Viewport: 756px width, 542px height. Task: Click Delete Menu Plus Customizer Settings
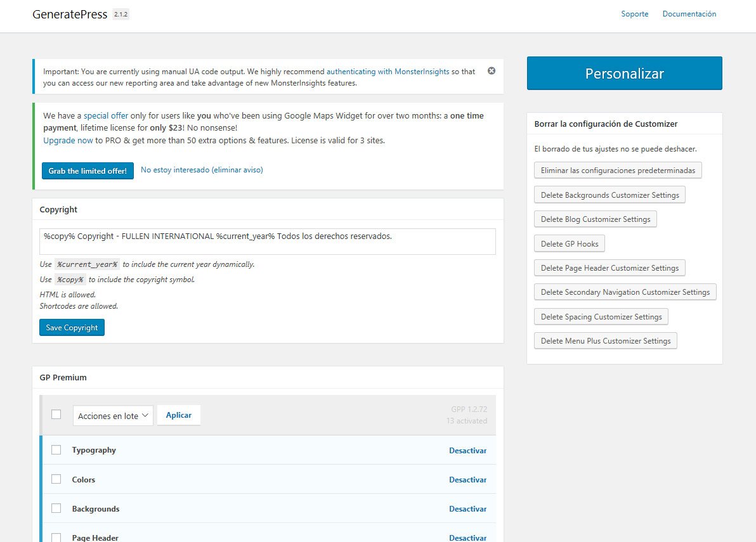(606, 340)
